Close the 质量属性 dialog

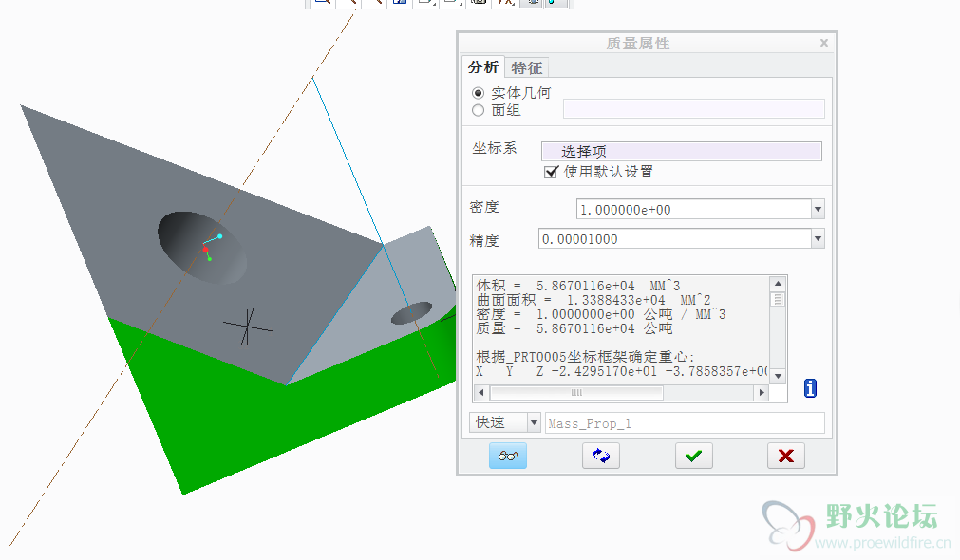(824, 43)
